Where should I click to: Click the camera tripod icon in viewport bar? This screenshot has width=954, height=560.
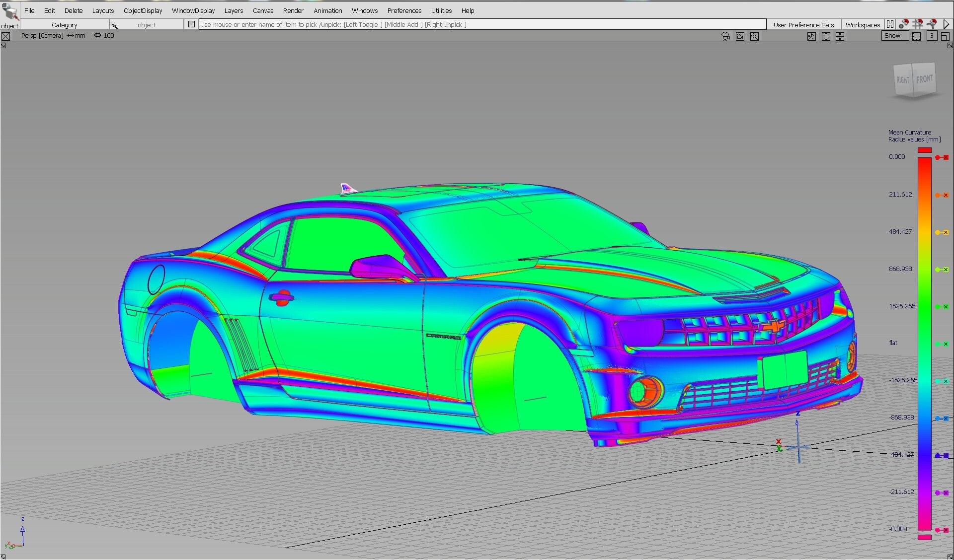[x=726, y=36]
